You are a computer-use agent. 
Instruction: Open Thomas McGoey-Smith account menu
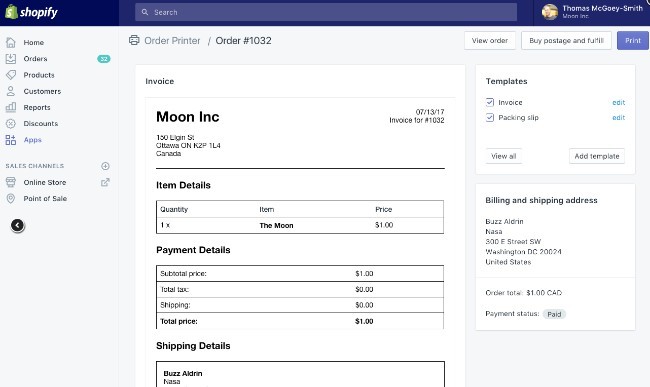592,12
